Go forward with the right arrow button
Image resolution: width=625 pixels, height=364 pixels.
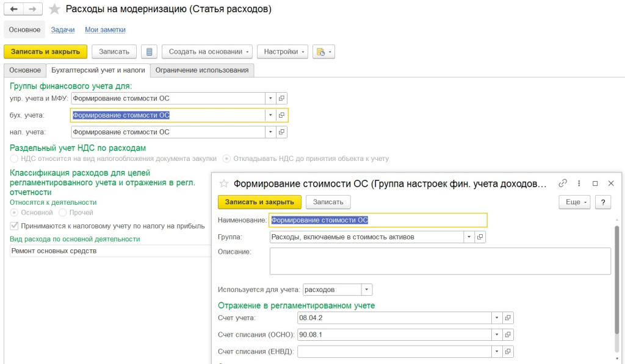pos(33,9)
